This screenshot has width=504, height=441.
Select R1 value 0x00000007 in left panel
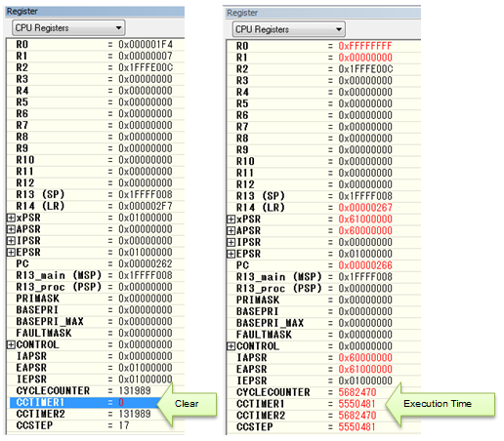tap(146, 56)
